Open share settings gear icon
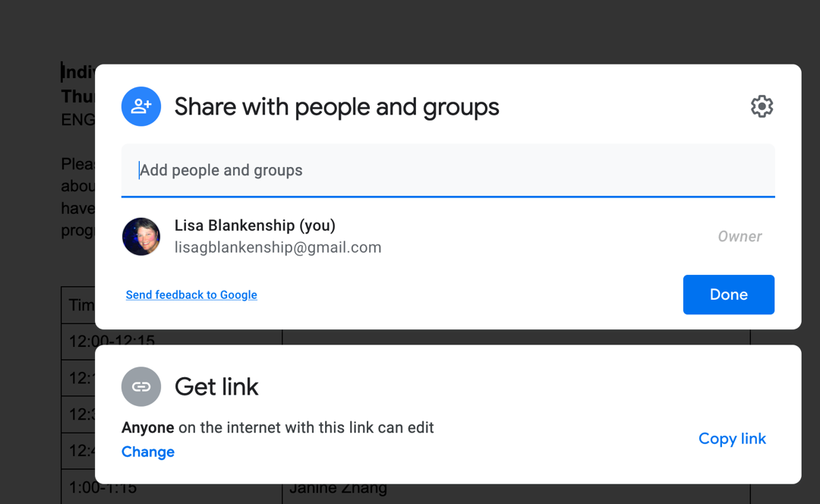The width and height of the screenshot is (820, 504). [x=762, y=107]
